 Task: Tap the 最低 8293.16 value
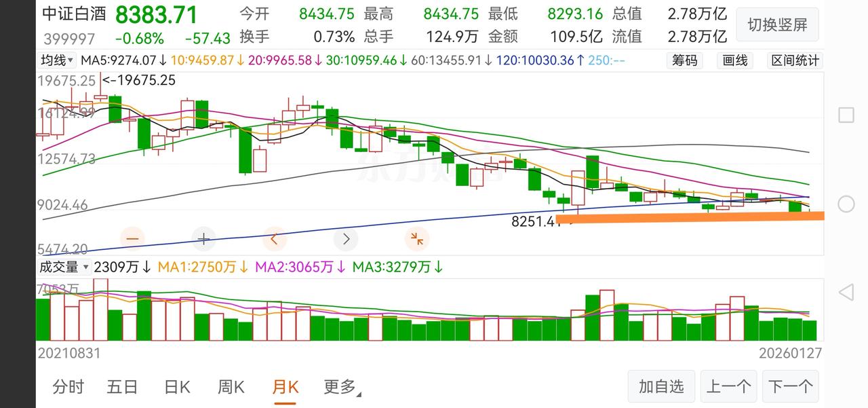575,14
